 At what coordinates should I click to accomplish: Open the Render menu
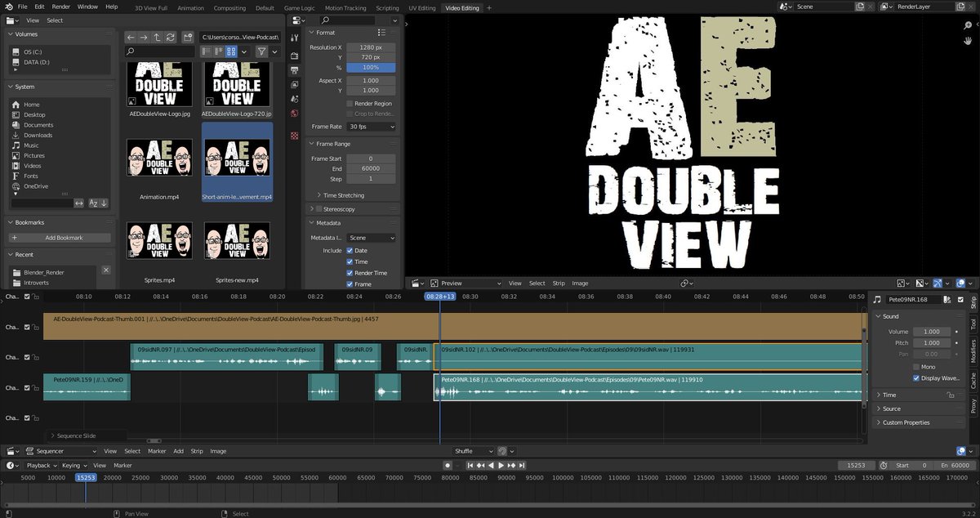61,7
